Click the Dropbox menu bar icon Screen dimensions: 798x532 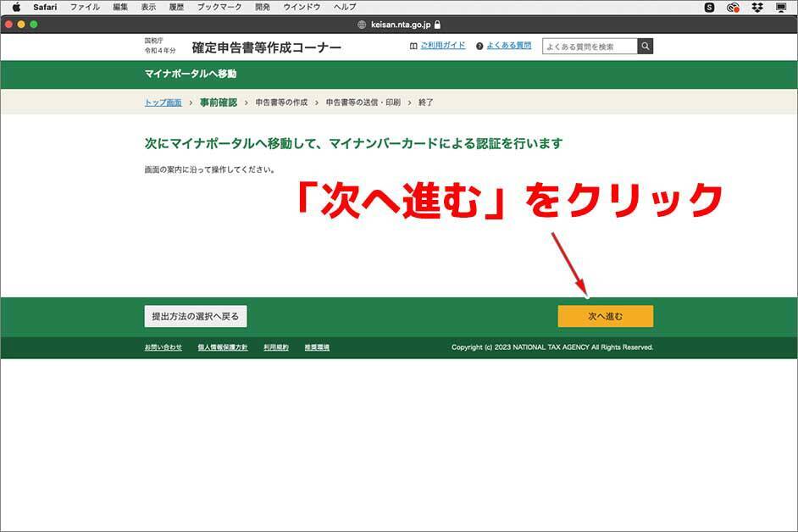coord(757,8)
